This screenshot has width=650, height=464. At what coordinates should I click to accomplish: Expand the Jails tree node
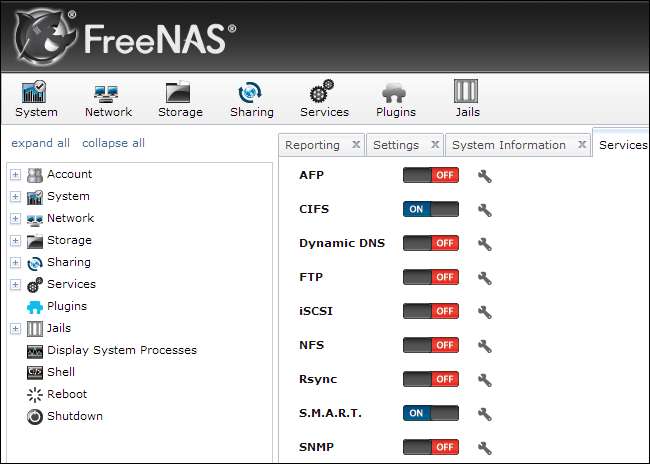click(x=15, y=329)
